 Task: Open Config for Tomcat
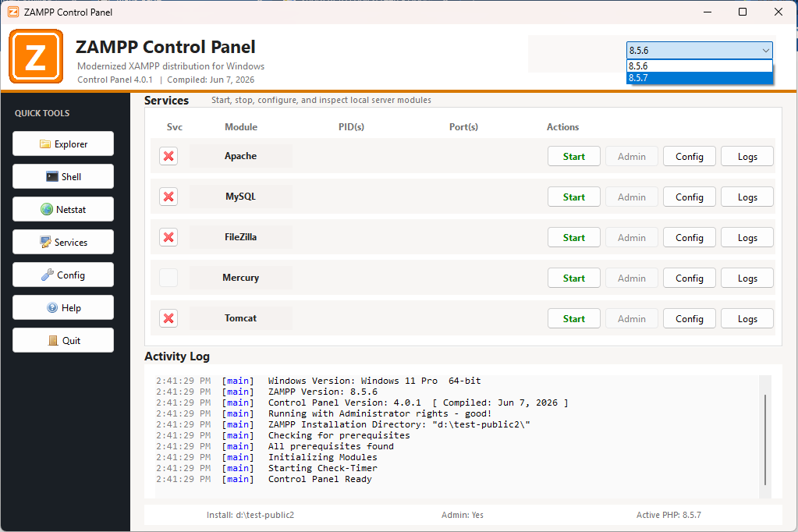pos(689,319)
